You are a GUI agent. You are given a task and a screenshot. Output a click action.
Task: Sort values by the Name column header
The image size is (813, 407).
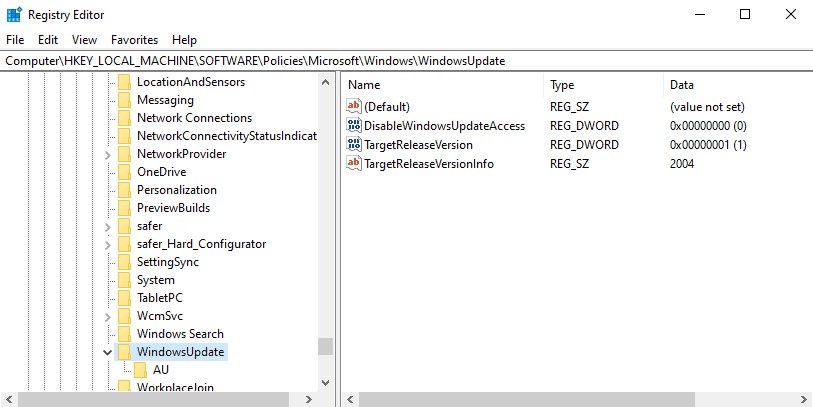tap(443, 85)
